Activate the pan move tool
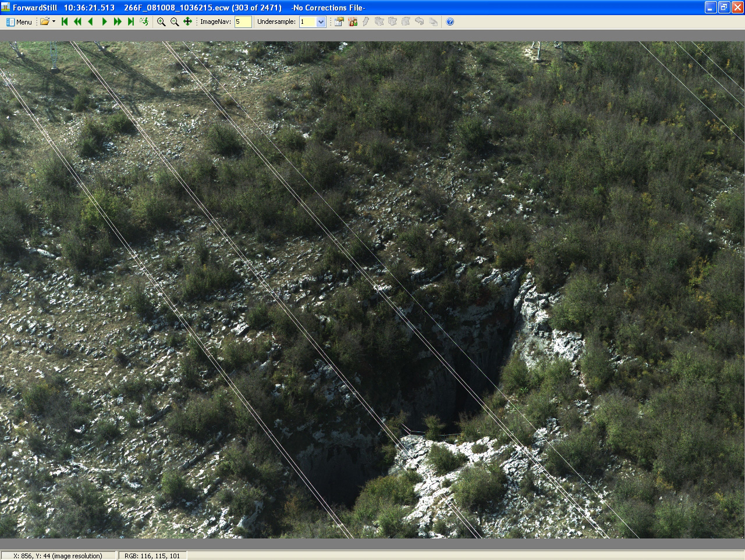Screen dimensions: 745x560 (187, 22)
